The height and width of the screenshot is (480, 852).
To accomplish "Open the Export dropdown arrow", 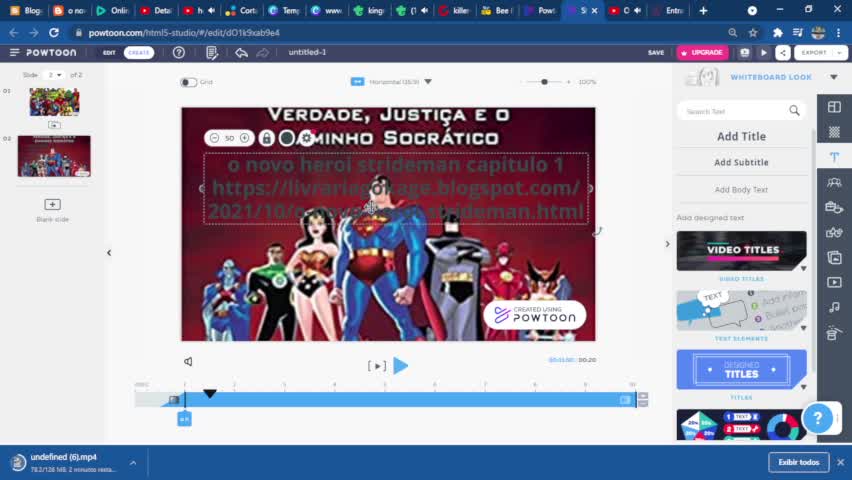I will 840,53.
